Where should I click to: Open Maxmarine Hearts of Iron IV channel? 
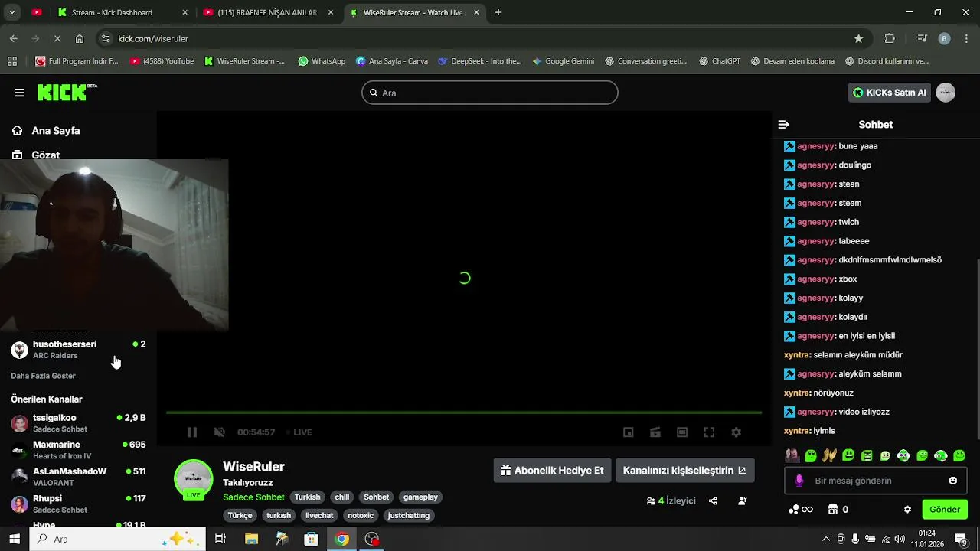pyautogui.click(x=78, y=450)
